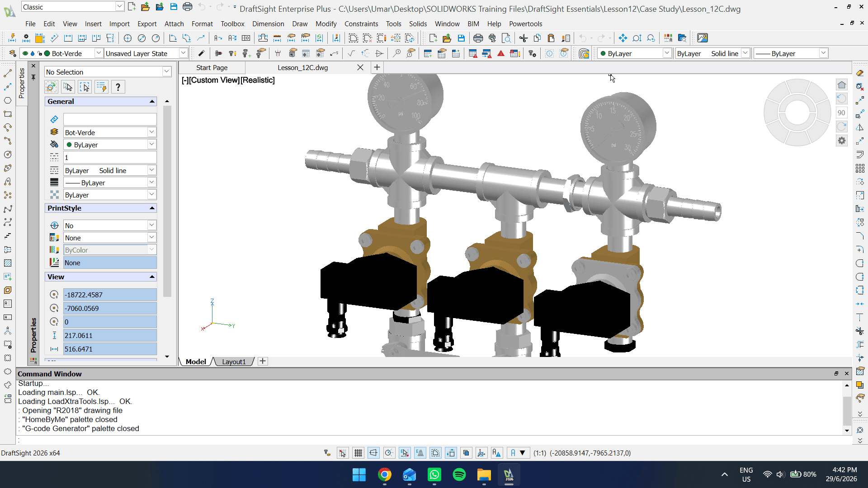Open the Dimension menu

[268, 24]
